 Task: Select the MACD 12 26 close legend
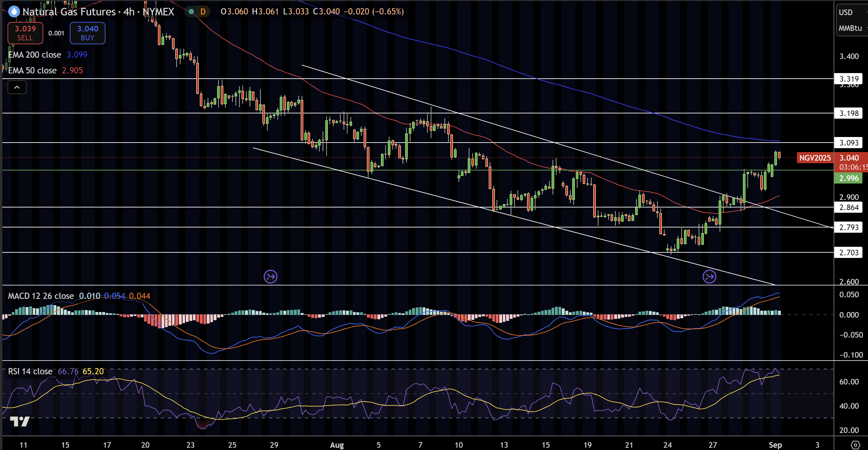41,296
